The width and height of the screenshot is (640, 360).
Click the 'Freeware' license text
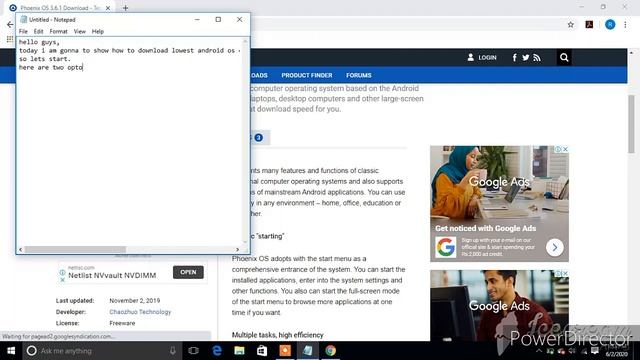[122, 323]
